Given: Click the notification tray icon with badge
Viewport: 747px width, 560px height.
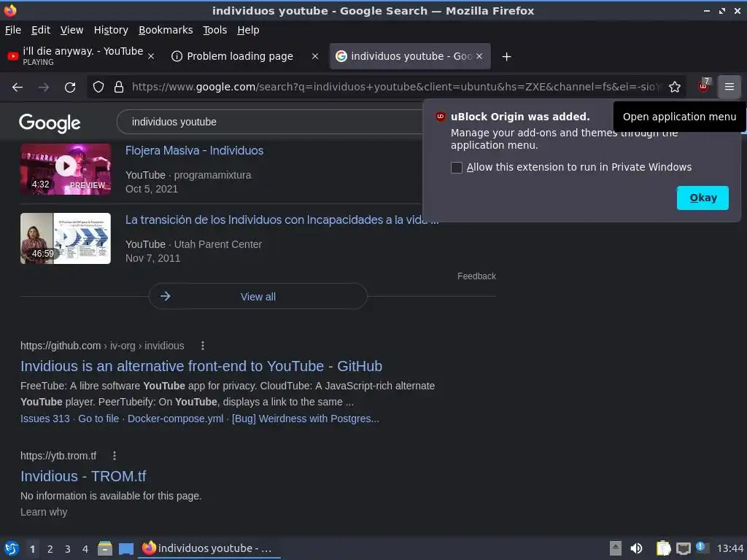Looking at the screenshot, I should [702, 548].
